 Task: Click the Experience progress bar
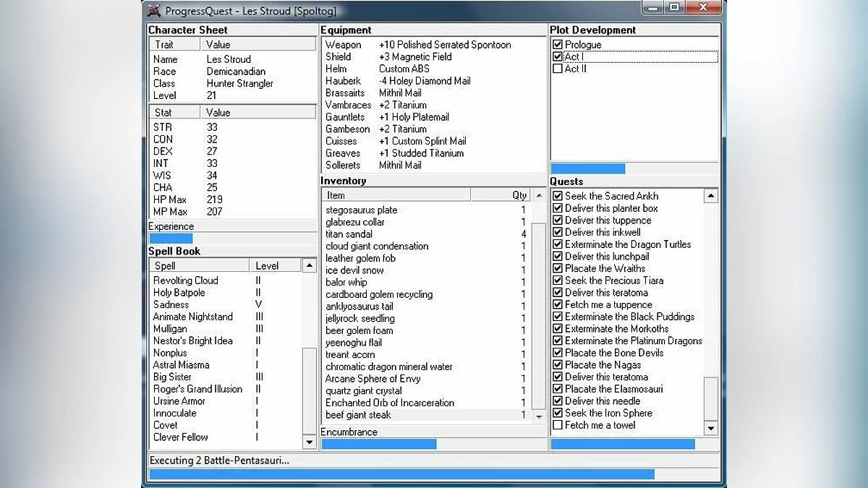[232, 239]
